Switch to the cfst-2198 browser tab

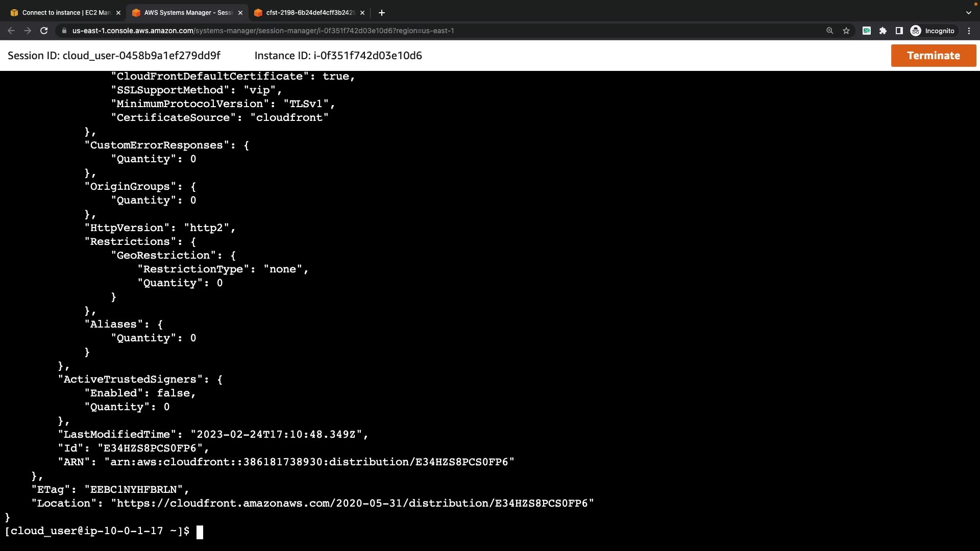(309, 13)
